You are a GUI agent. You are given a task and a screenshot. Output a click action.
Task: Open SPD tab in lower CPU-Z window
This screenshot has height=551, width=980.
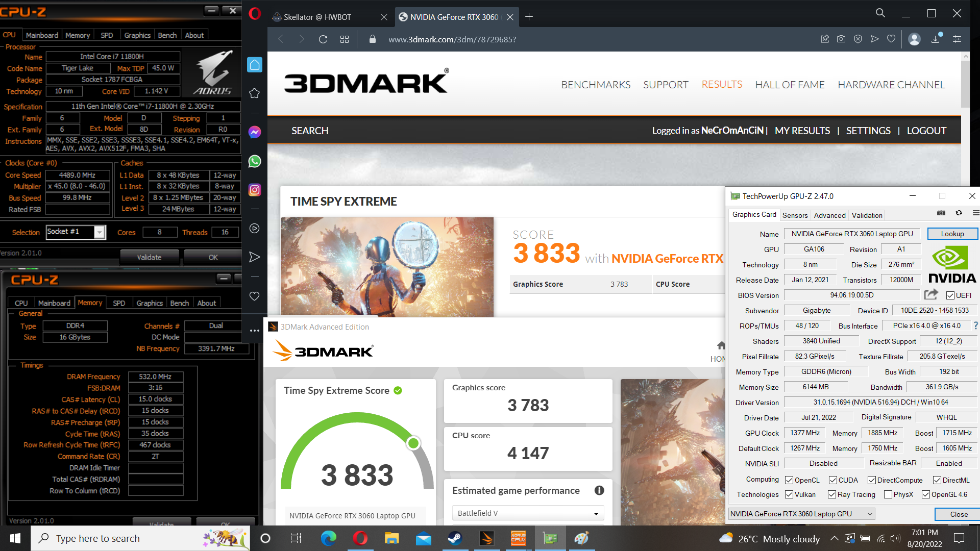119,303
